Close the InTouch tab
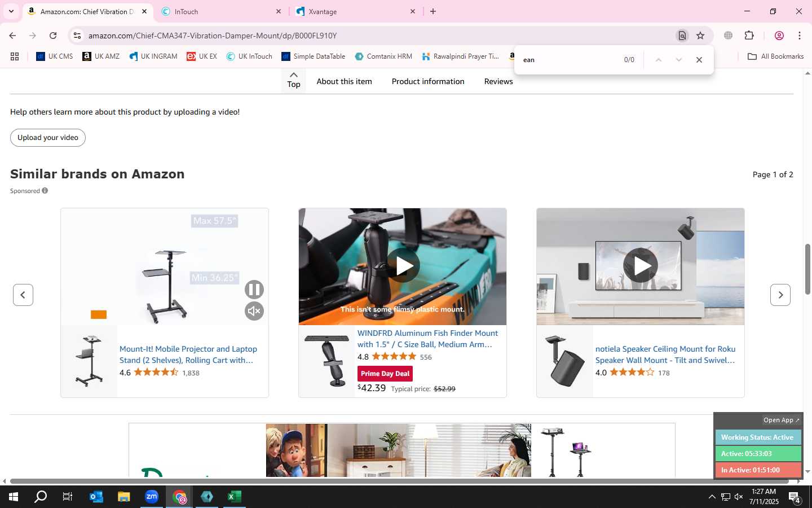 pos(279,11)
